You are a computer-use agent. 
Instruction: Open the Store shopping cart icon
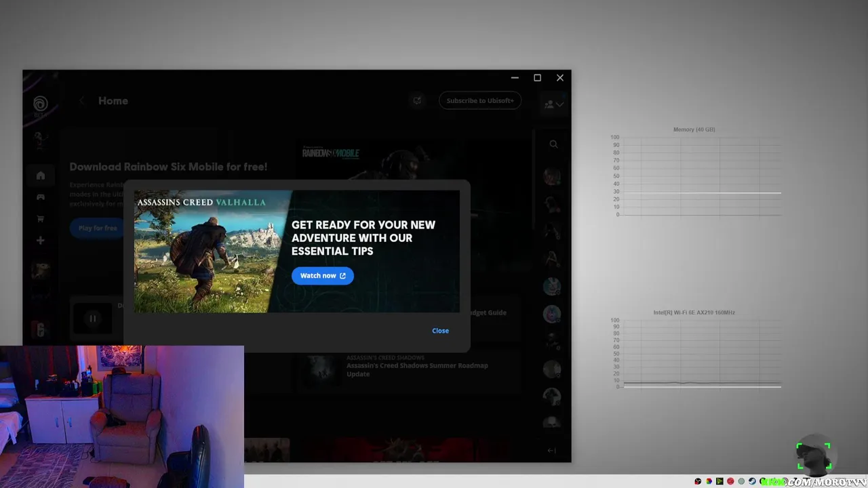41,219
